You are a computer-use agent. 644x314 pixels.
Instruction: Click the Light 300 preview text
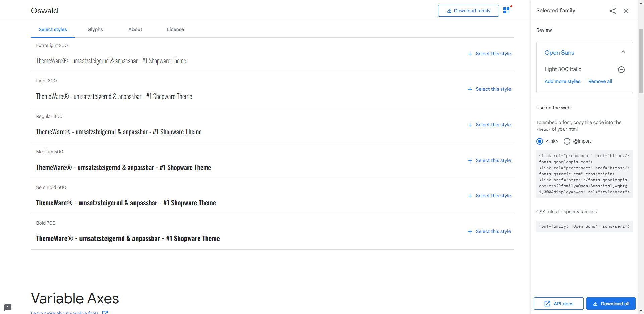[114, 96]
